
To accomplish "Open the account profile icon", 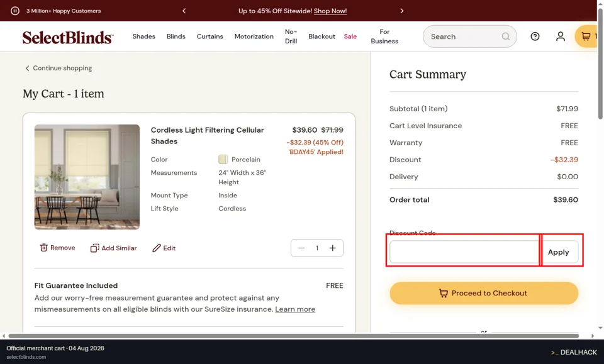I will (561, 36).
